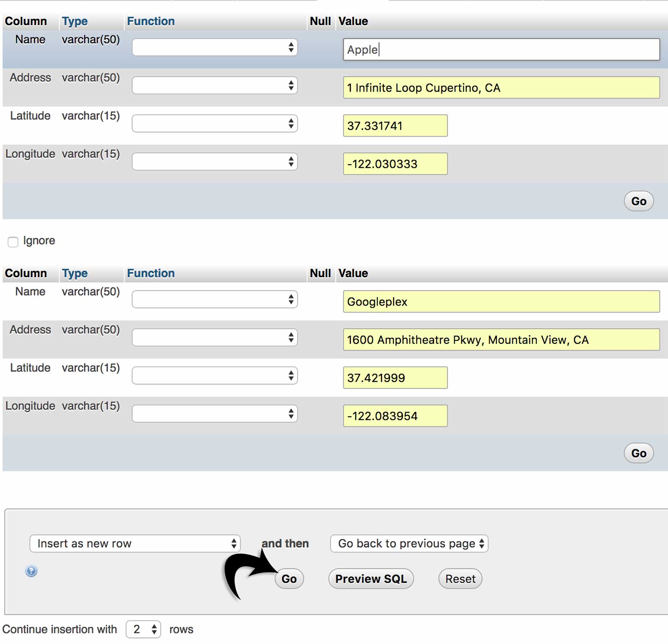
Task: Change the continue insertion rows count selector
Action: point(143,629)
